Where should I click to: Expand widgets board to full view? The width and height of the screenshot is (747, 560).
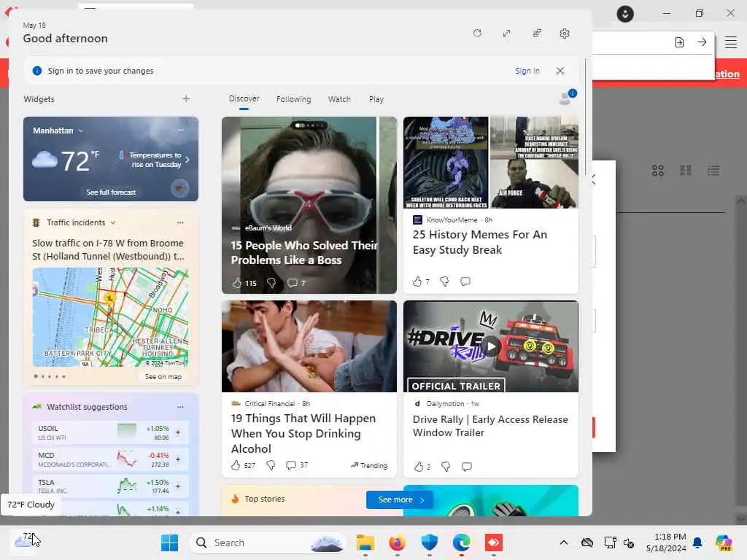point(506,34)
